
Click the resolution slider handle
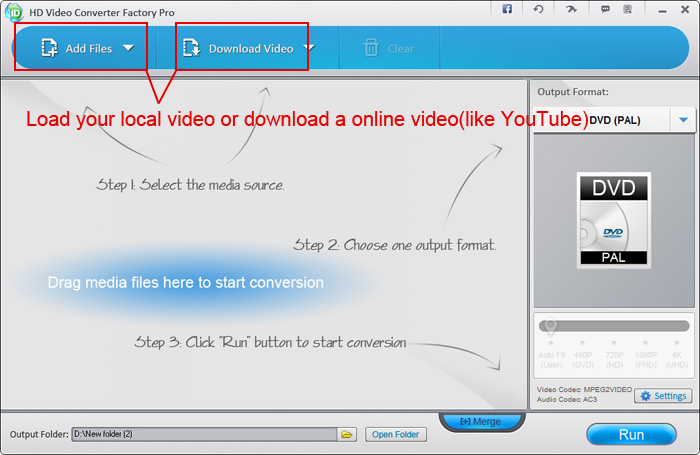pos(551,327)
